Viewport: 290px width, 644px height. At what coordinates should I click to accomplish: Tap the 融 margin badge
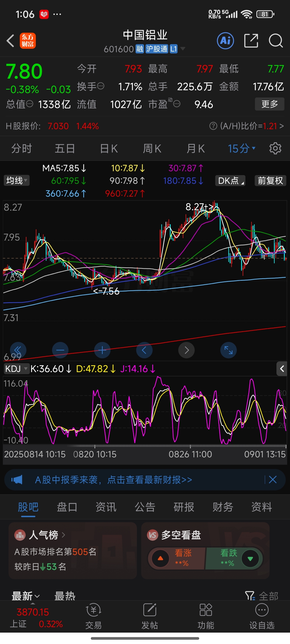(x=140, y=49)
